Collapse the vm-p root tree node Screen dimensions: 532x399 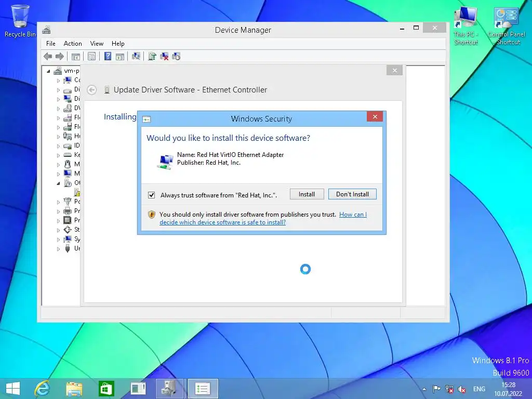pyautogui.click(x=48, y=71)
